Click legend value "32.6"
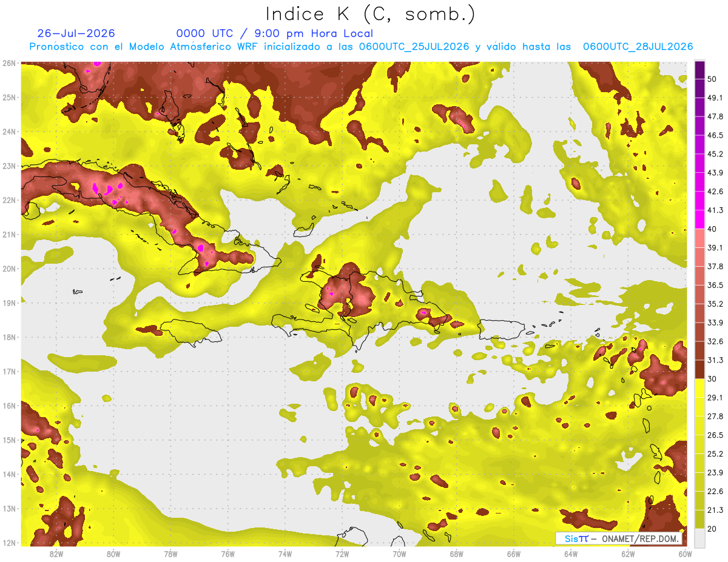 tap(715, 341)
